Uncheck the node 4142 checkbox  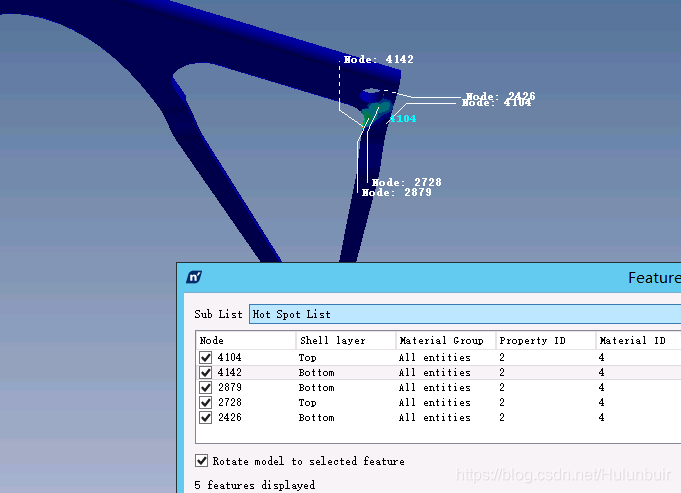point(205,372)
